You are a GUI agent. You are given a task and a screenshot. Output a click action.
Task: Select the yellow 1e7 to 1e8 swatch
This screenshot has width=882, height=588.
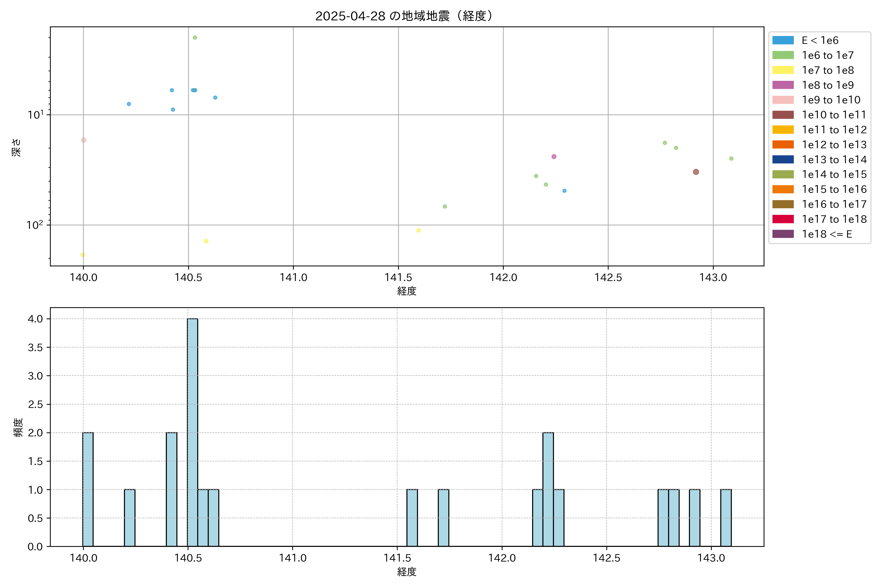(783, 70)
